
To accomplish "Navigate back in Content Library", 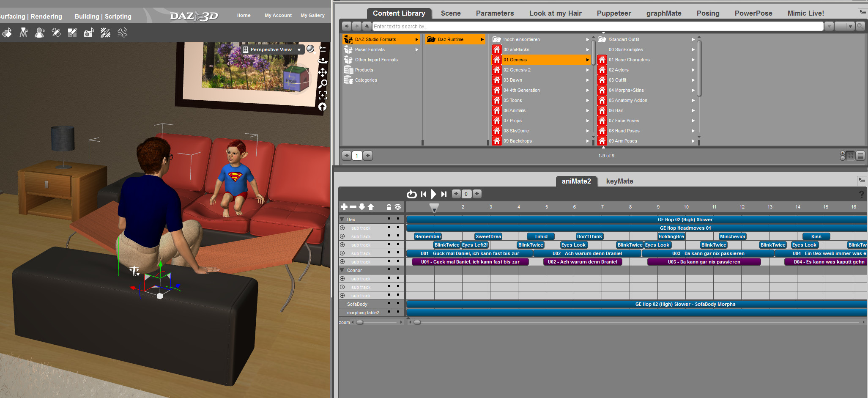I will 347,26.
